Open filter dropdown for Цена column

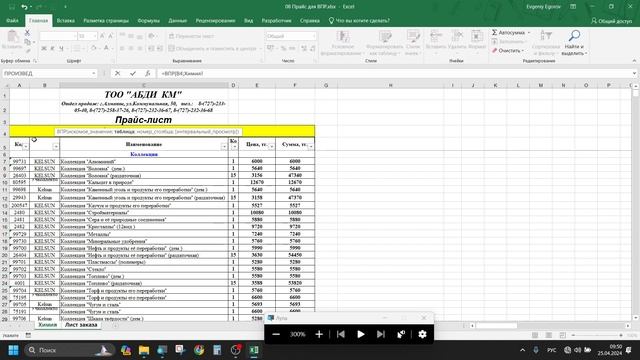click(271, 147)
